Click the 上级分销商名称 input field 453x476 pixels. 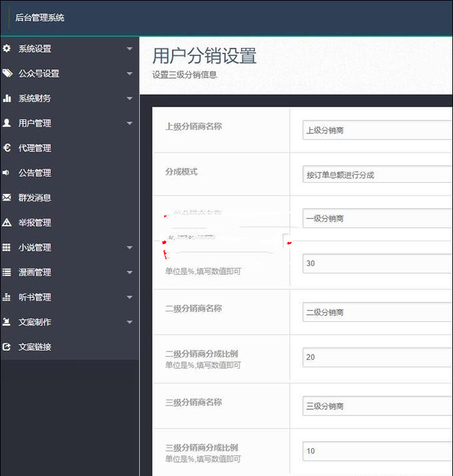377,130
